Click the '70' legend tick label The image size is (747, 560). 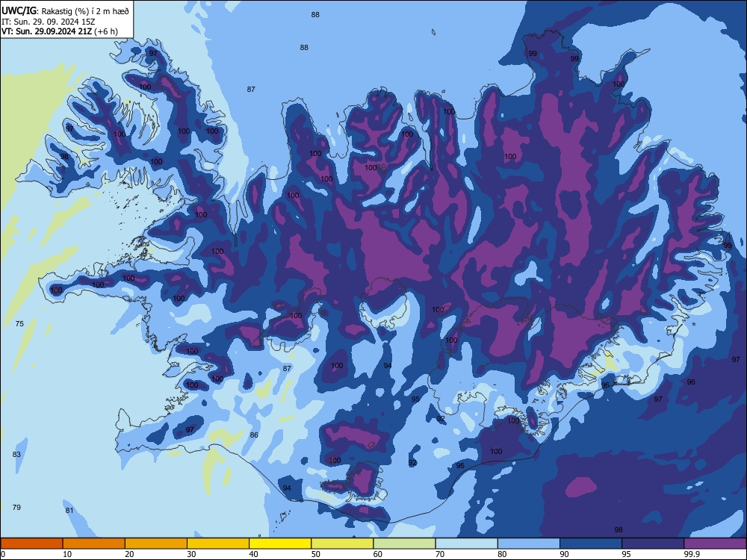click(440, 554)
